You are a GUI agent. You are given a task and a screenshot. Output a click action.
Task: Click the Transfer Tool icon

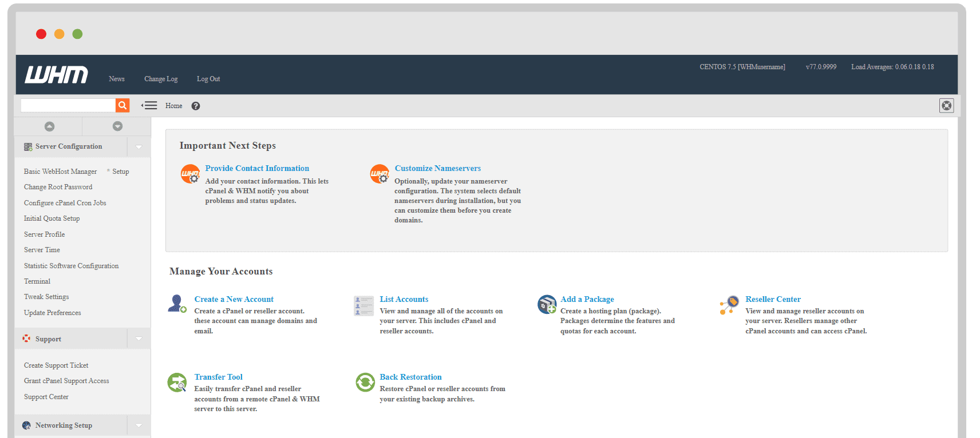pos(177,382)
